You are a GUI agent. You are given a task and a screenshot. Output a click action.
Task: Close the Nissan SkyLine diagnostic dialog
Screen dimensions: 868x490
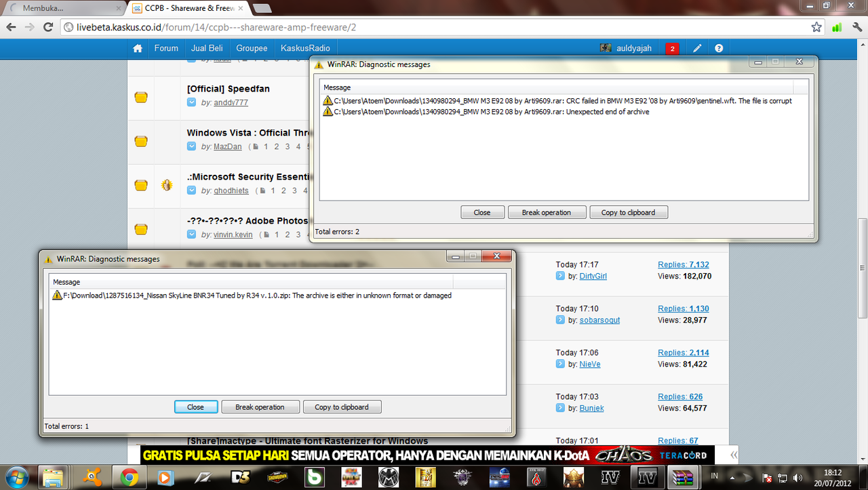click(195, 407)
